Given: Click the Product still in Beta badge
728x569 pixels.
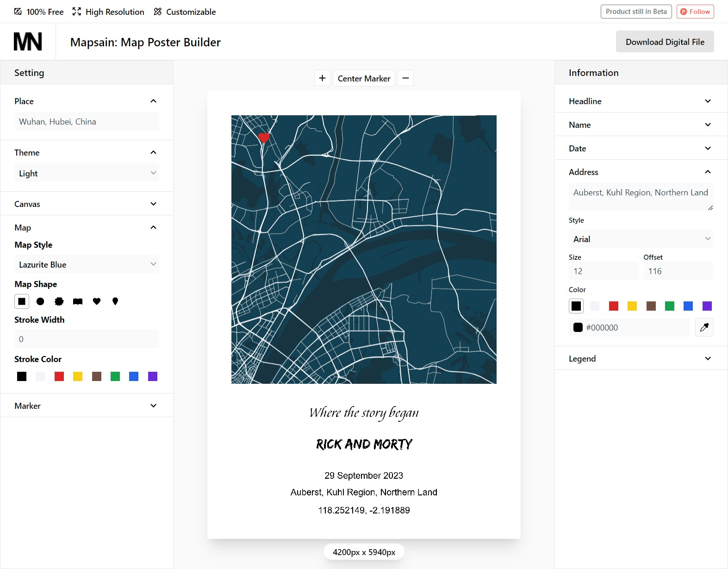Looking at the screenshot, I should [x=636, y=12].
